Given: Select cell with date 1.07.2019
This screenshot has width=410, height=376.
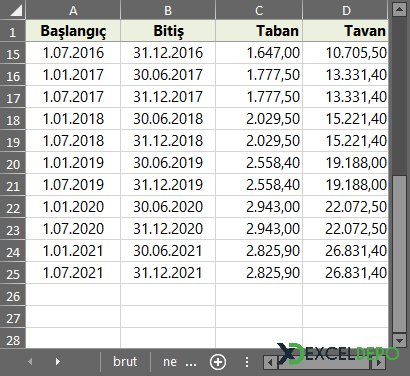Looking at the screenshot, I should (73, 185).
